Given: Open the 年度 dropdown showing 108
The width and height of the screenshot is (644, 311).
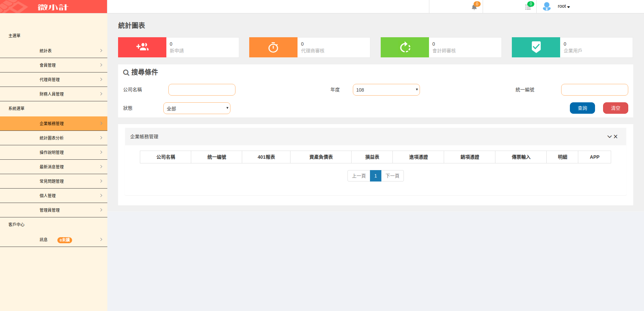Looking at the screenshot, I should (386, 90).
